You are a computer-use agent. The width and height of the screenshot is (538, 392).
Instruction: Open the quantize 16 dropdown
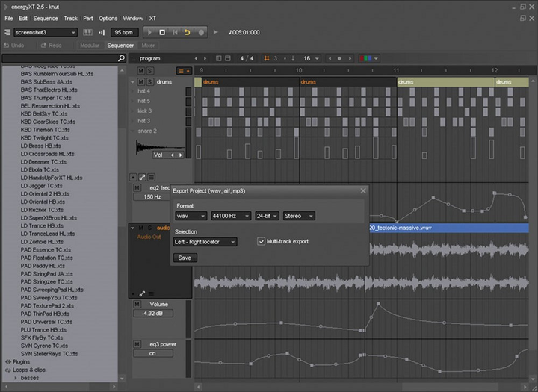click(311, 58)
